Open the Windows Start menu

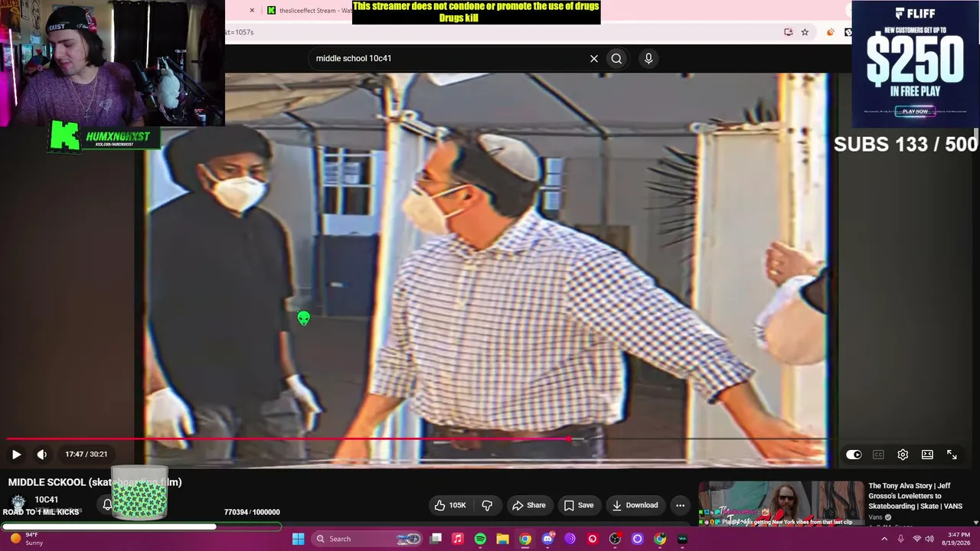298,539
